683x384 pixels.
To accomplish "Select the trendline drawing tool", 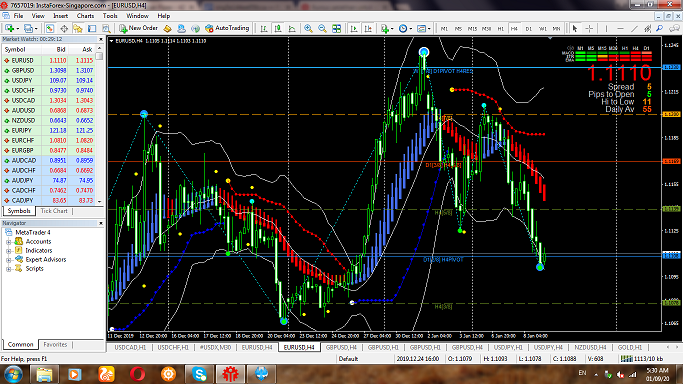I will coord(634,28).
